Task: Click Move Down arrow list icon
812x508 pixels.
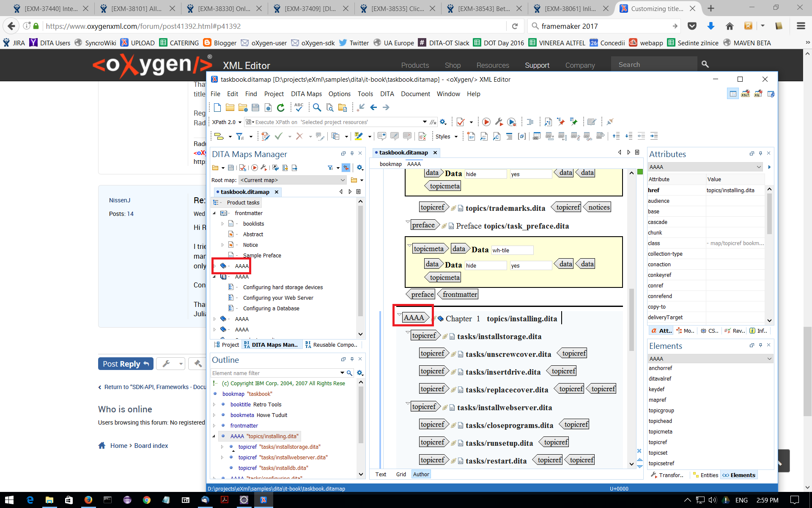Action: tap(629, 136)
